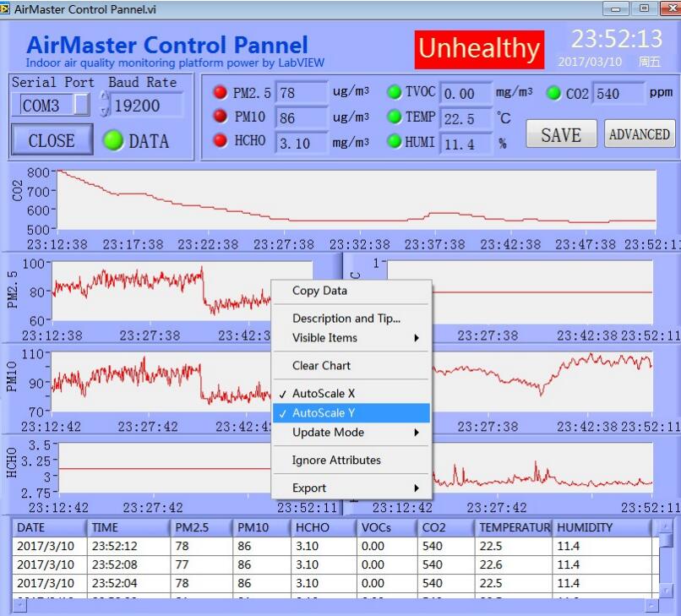This screenshot has height=616, width=681.
Task: Click the PM10 trend chart plot area
Action: coord(161,381)
